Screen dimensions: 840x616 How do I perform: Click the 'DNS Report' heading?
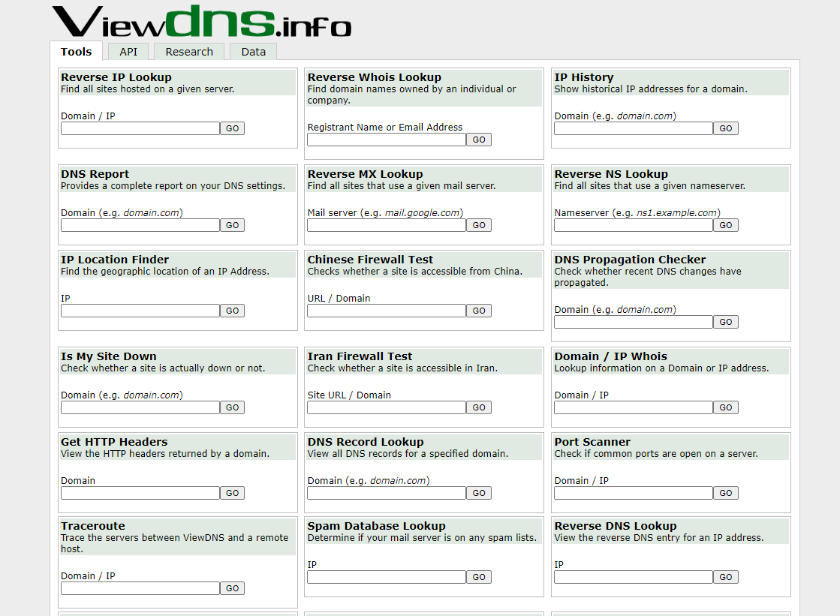point(95,174)
